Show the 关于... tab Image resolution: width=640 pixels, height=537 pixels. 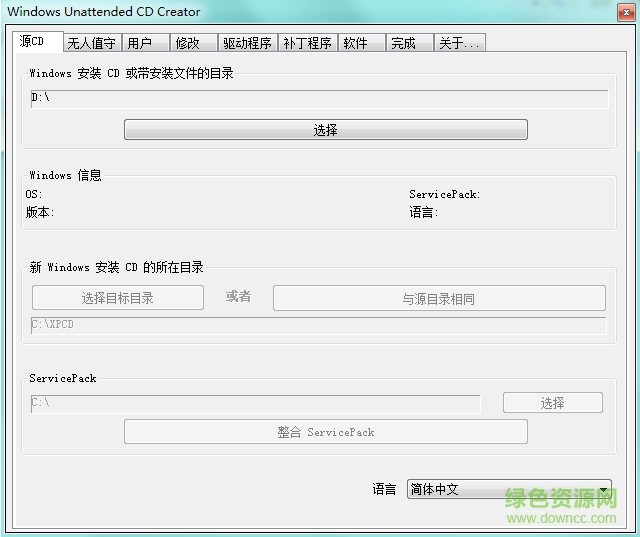[460, 42]
